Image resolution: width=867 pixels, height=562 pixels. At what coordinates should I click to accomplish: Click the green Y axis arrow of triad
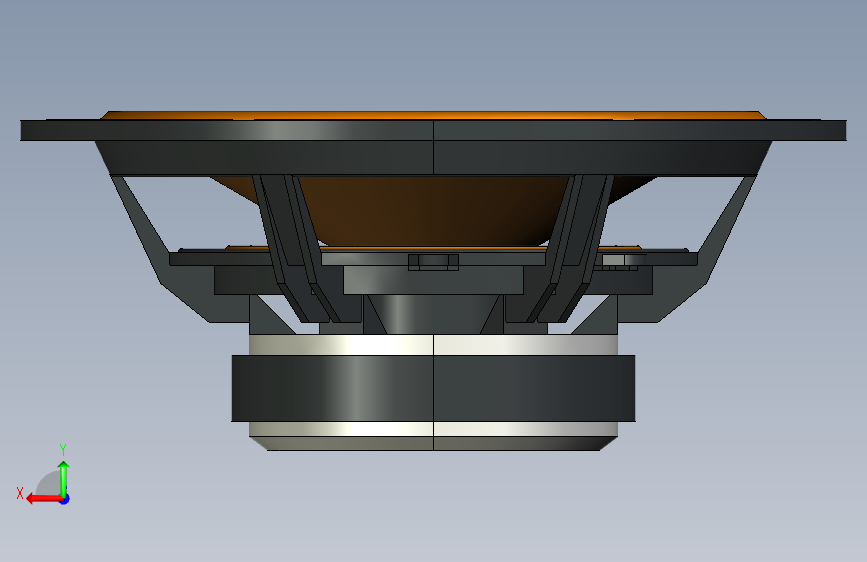point(64,479)
